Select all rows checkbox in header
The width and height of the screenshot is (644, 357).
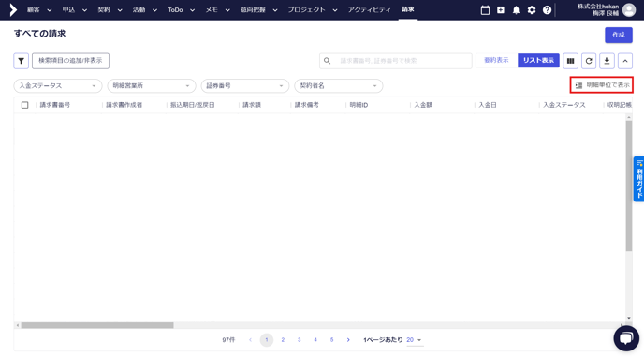pos(24,105)
